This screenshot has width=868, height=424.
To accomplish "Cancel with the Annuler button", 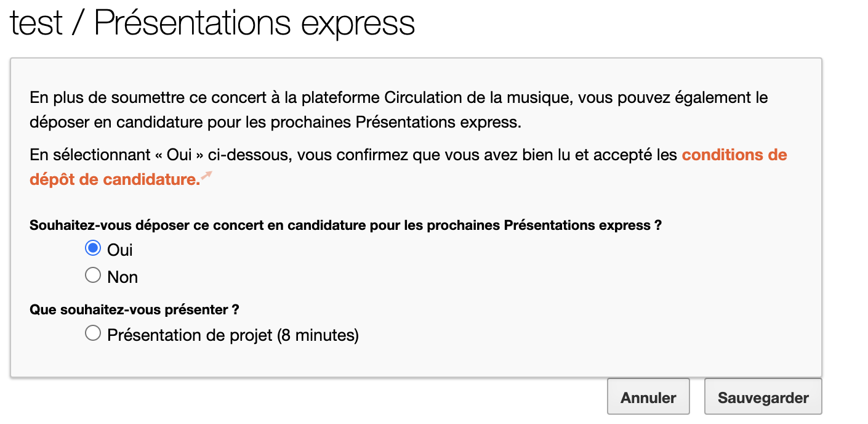I will click(648, 397).
